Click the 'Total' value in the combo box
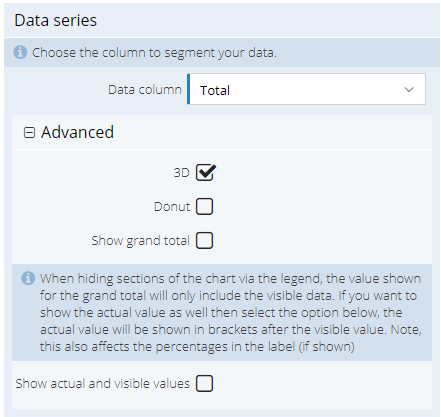This screenshot has height=417, width=441. coord(215,90)
